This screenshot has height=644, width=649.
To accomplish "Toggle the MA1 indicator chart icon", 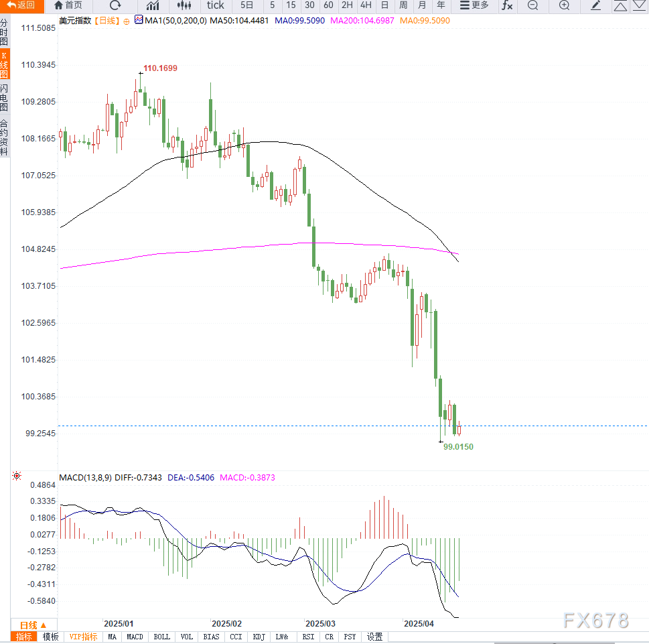I will [139, 20].
